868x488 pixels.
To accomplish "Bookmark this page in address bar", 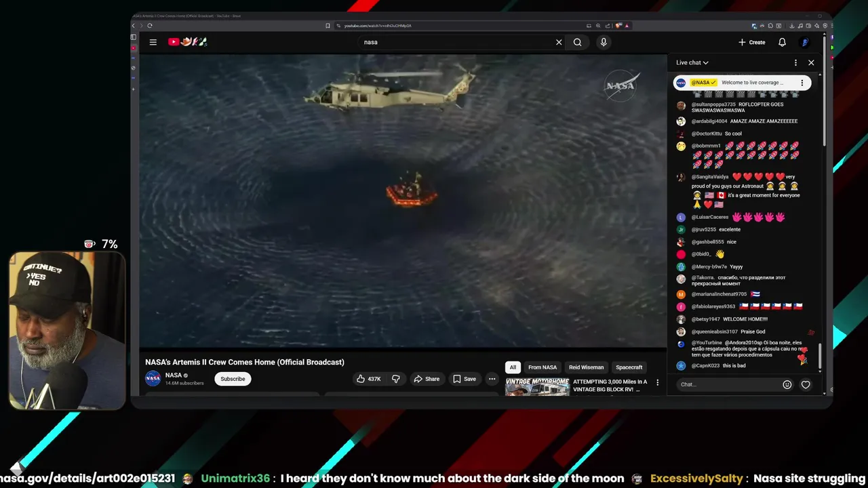I will tap(328, 26).
